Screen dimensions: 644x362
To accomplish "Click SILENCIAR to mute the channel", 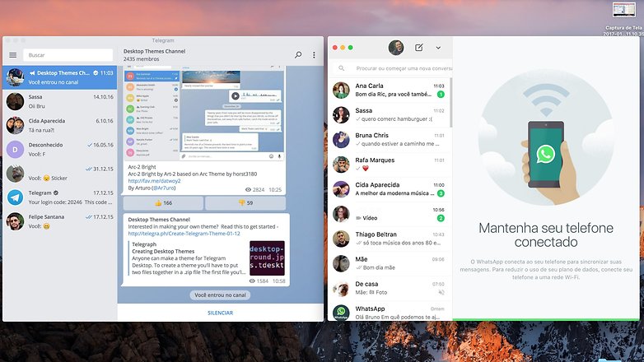I will click(x=220, y=313).
